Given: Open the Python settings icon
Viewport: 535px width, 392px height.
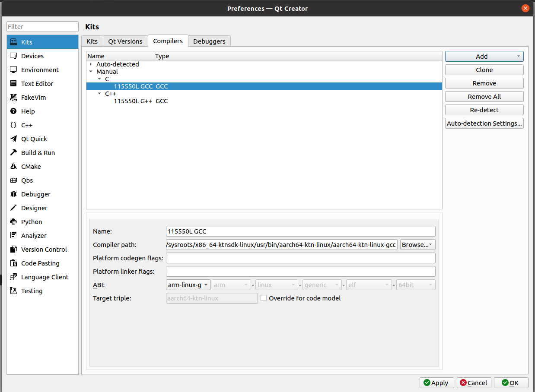Looking at the screenshot, I should pyautogui.click(x=13, y=222).
